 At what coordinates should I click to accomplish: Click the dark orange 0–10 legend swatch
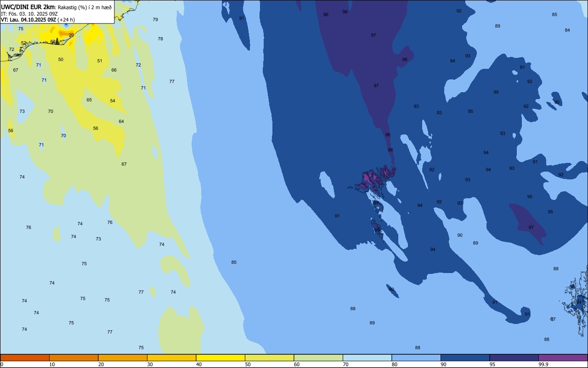click(25, 357)
